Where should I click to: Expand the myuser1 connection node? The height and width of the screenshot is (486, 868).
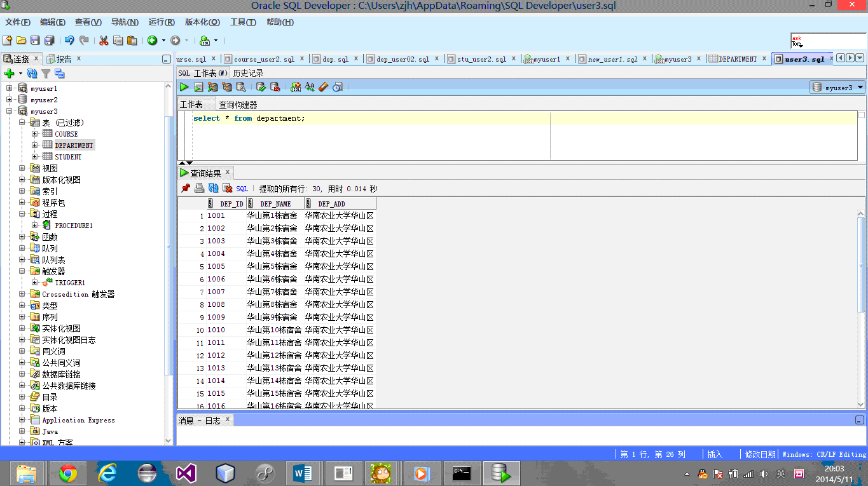(x=10, y=88)
